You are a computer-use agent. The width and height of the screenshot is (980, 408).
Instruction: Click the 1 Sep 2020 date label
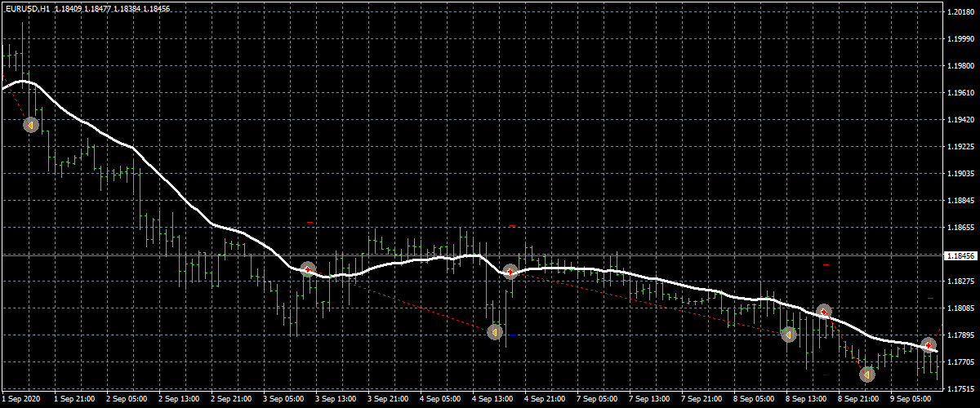tap(22, 400)
